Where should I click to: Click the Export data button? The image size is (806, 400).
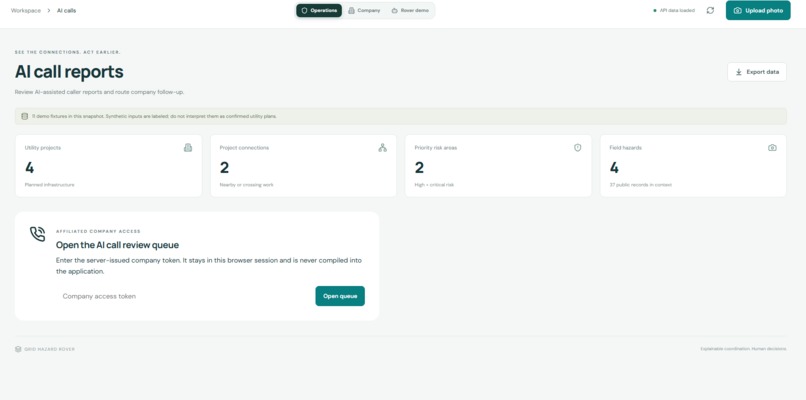757,72
